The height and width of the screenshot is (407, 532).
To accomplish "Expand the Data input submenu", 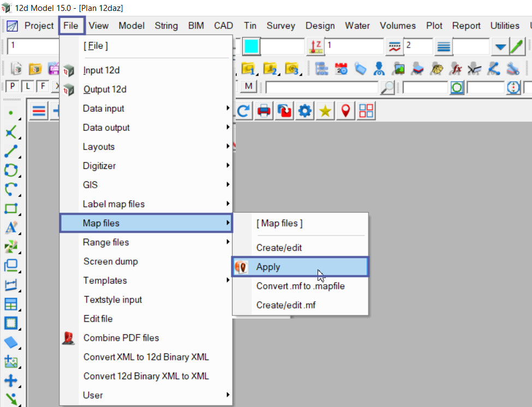I will [x=146, y=108].
